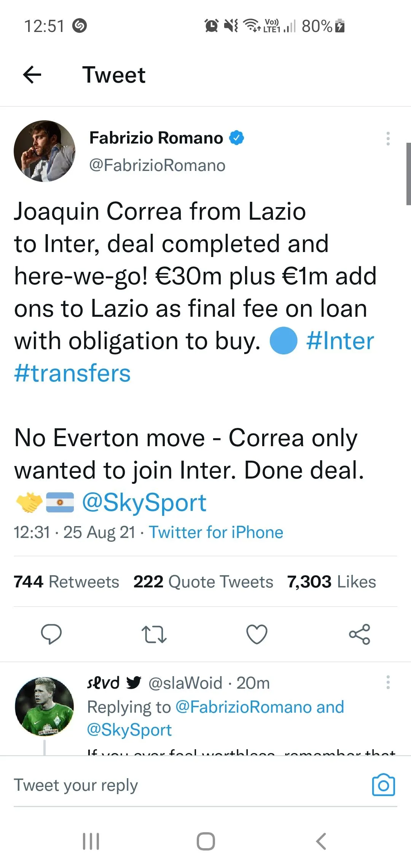The image size is (411, 868).
Task: Open overflow menu on slaWoid reply
Action: (388, 682)
